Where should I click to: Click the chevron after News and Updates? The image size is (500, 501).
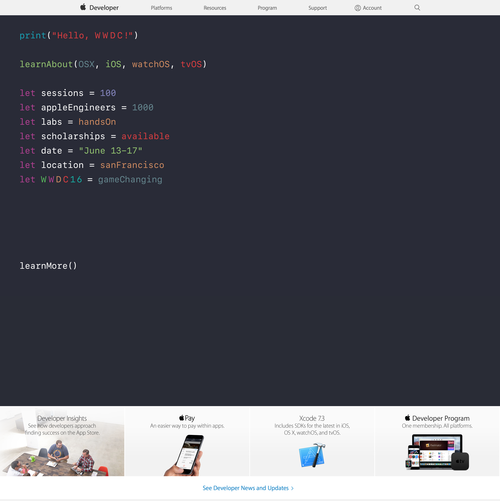pyautogui.click(x=292, y=488)
